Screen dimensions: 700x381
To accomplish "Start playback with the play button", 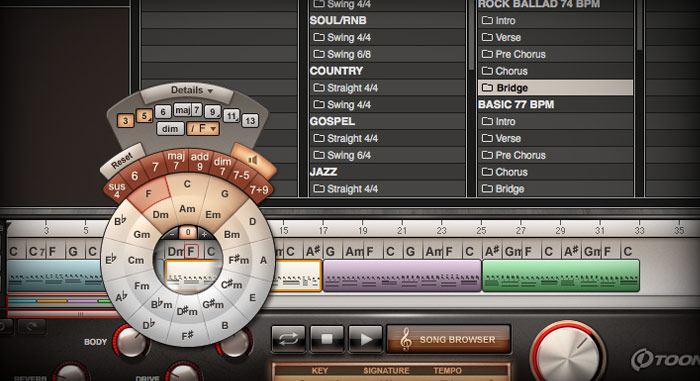I will point(365,339).
